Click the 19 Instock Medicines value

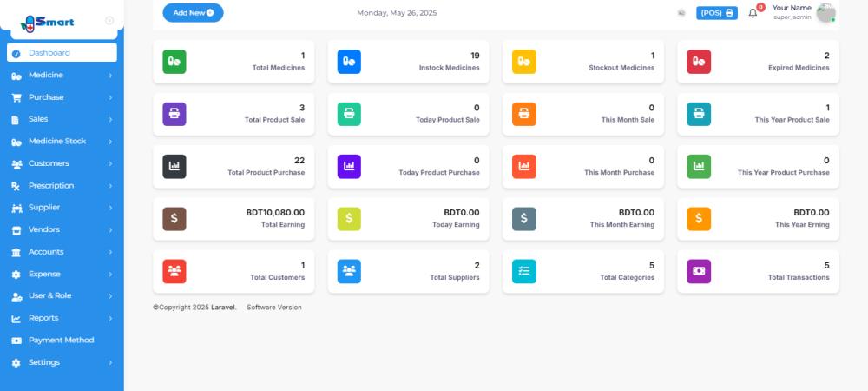475,56
